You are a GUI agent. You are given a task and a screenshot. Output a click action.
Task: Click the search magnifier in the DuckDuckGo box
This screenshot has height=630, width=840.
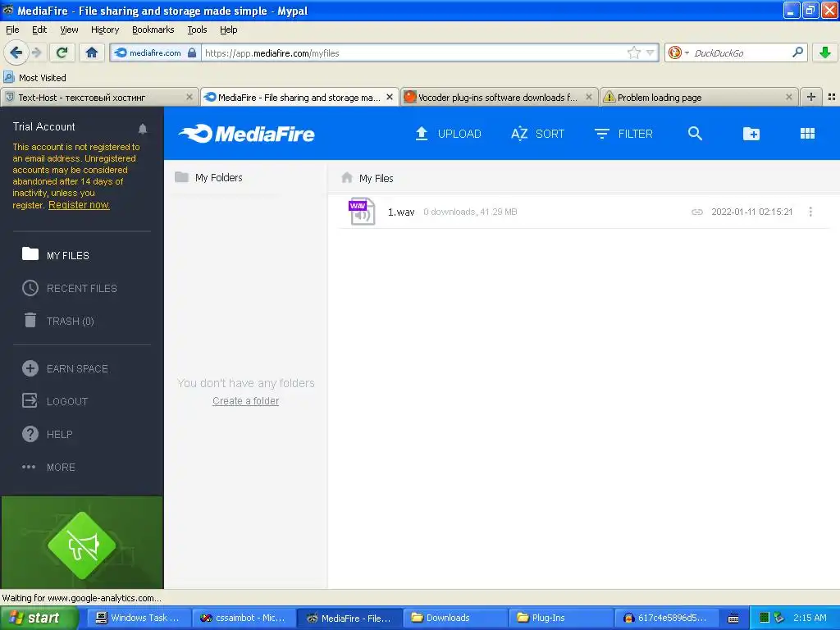(x=797, y=52)
